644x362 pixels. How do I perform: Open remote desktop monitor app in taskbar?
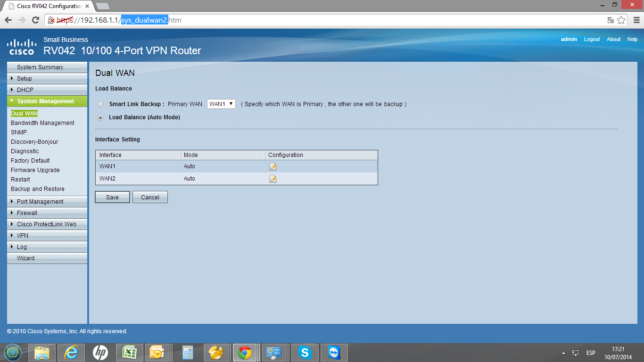[x=274, y=352]
